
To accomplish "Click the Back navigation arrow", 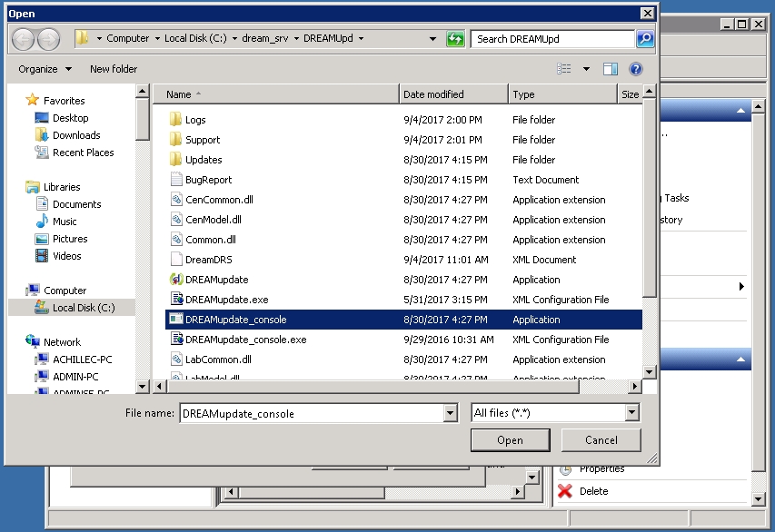I will tap(23, 39).
